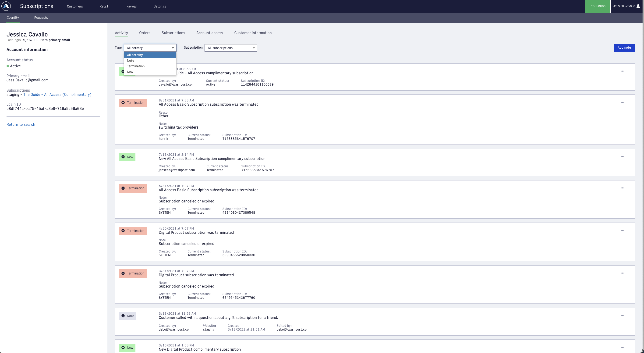
Task: Open more options for 7/12/2021 New entry
Action: [x=622, y=157]
